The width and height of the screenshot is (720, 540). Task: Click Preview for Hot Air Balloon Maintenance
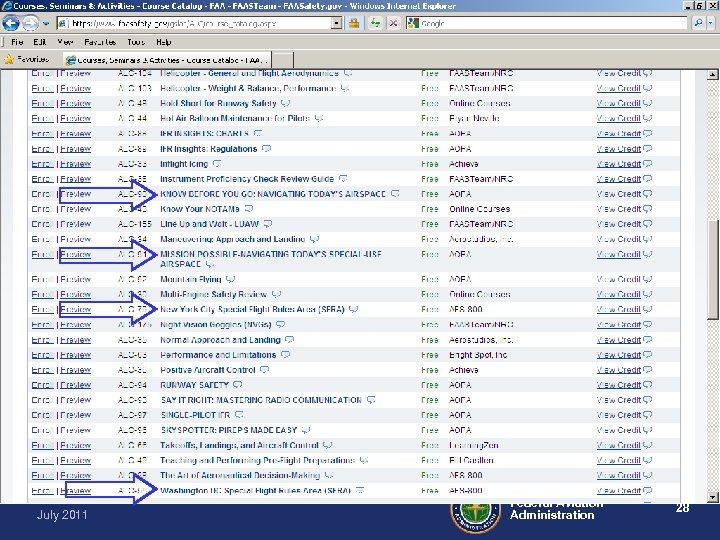[x=76, y=119]
